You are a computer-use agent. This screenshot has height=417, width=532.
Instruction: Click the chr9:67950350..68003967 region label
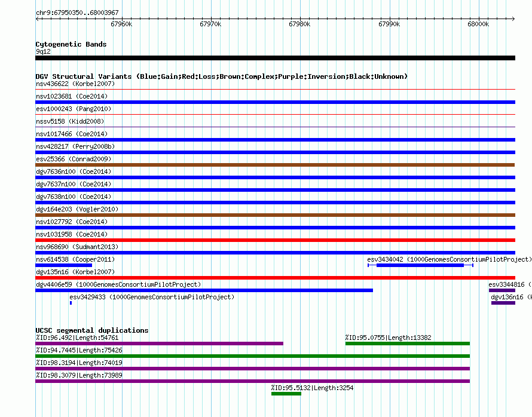(77, 13)
